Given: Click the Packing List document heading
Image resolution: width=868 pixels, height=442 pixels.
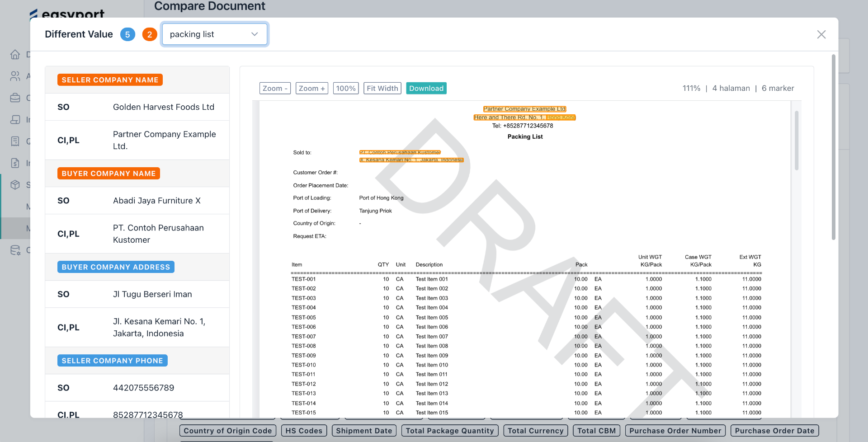Looking at the screenshot, I should pyautogui.click(x=525, y=136).
